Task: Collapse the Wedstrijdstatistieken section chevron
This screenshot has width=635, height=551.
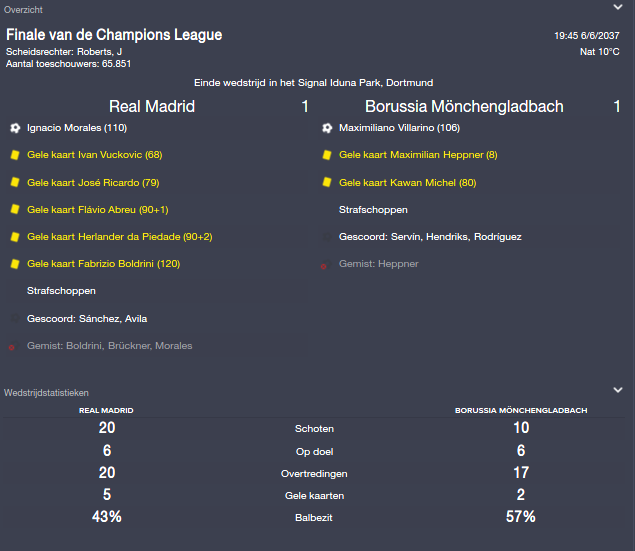Action: tap(618, 390)
